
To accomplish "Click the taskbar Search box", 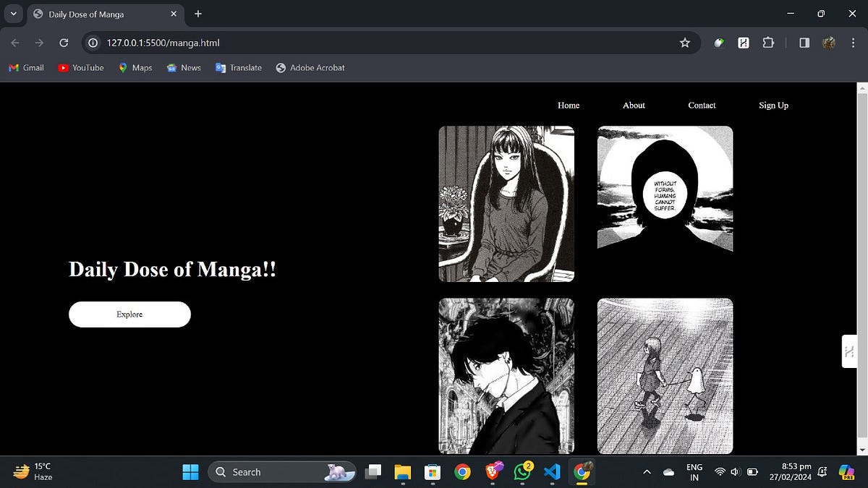I will [282, 472].
